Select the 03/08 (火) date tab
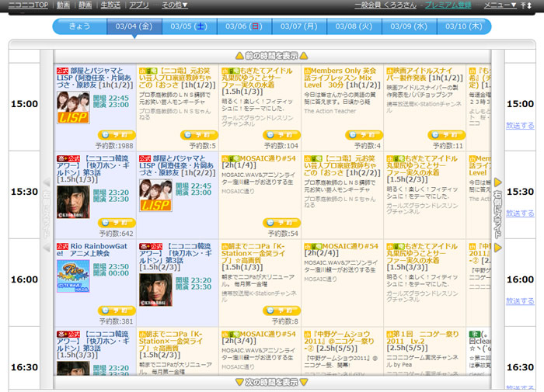The width and height of the screenshot is (544, 392). click(x=354, y=26)
